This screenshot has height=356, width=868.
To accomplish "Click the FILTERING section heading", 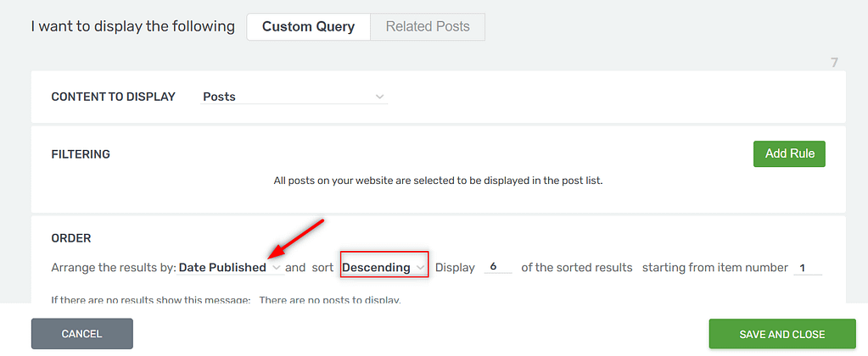I will coord(81,154).
